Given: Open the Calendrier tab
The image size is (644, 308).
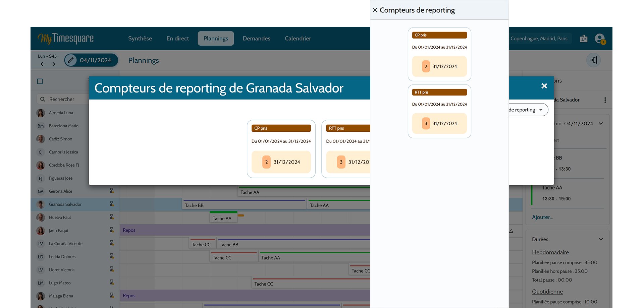Looking at the screenshot, I should tap(298, 39).
